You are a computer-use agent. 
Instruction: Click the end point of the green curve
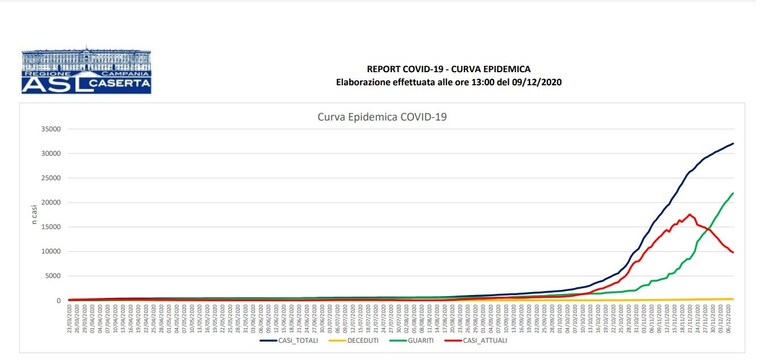coord(733,193)
